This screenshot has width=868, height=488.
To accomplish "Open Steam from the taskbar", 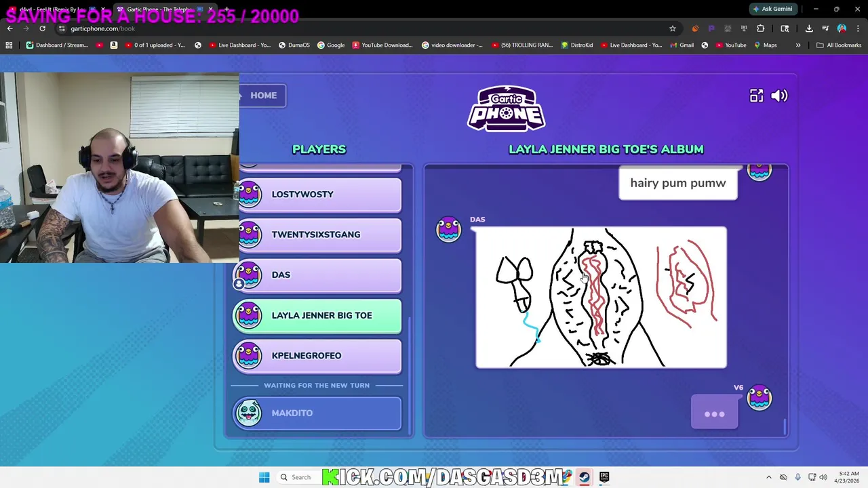I will (584, 477).
